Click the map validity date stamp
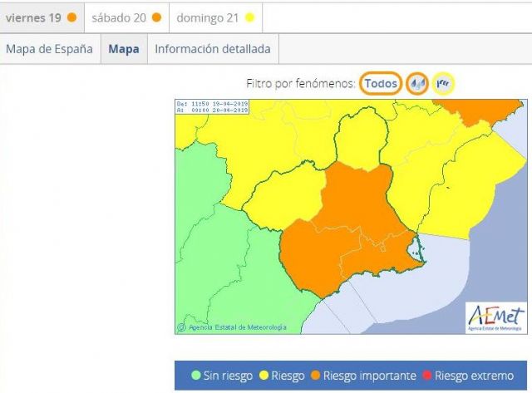The width and height of the screenshot is (532, 393). (213, 106)
